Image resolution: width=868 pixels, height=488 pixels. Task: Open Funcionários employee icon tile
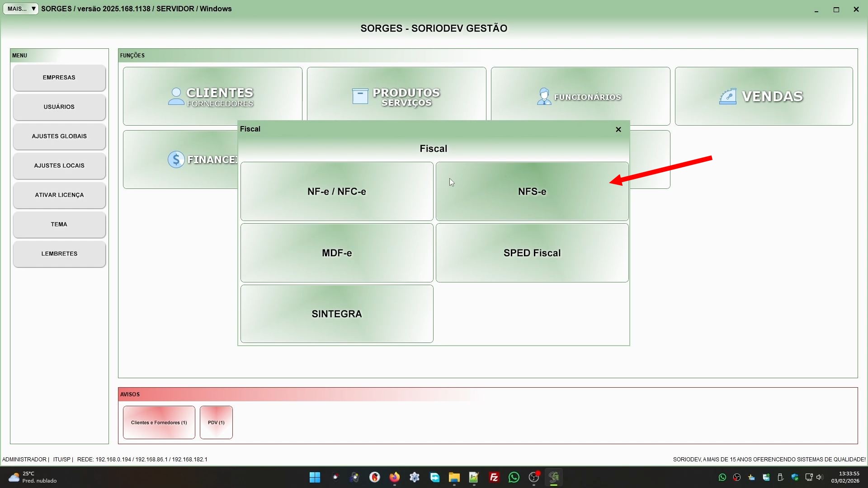click(x=544, y=96)
